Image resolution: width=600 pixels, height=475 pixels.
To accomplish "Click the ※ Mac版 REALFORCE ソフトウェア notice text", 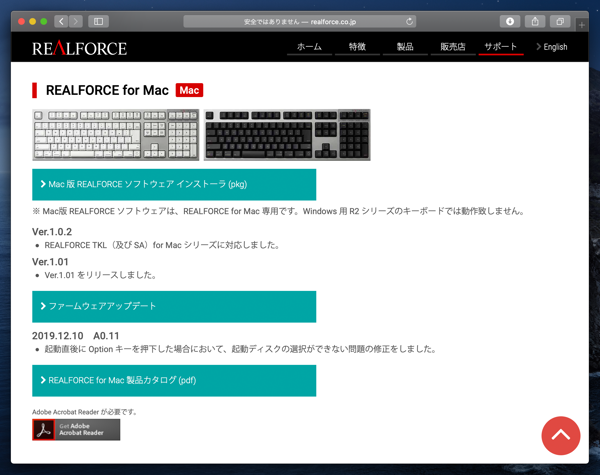I will [279, 211].
